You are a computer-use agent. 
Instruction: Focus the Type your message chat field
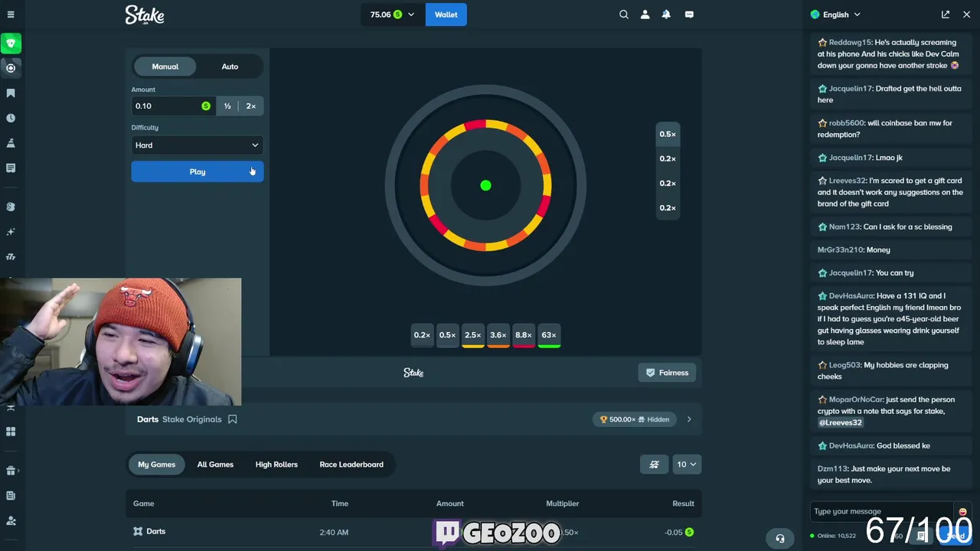(883, 512)
